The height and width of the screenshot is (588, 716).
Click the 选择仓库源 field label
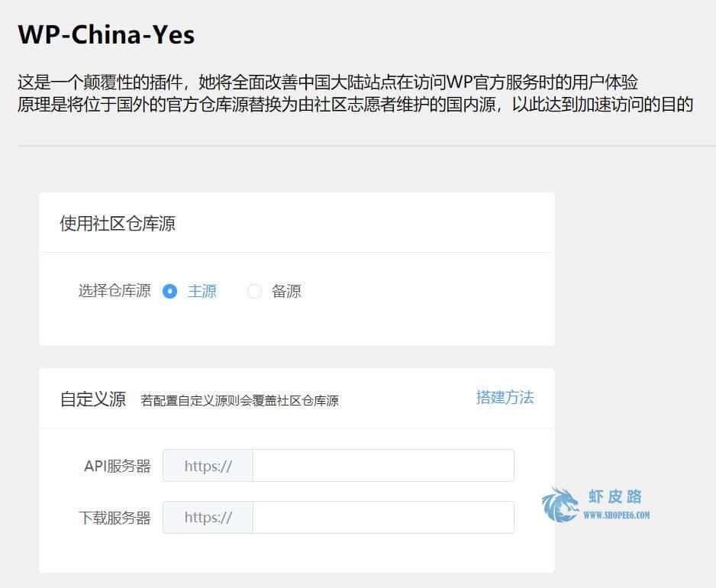[114, 291]
